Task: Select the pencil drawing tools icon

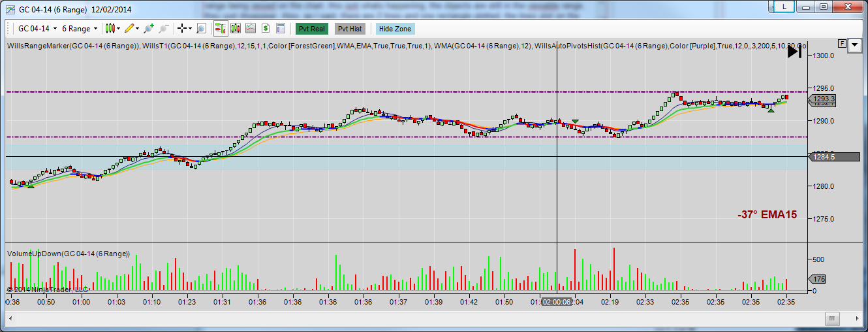Action: click(129, 29)
